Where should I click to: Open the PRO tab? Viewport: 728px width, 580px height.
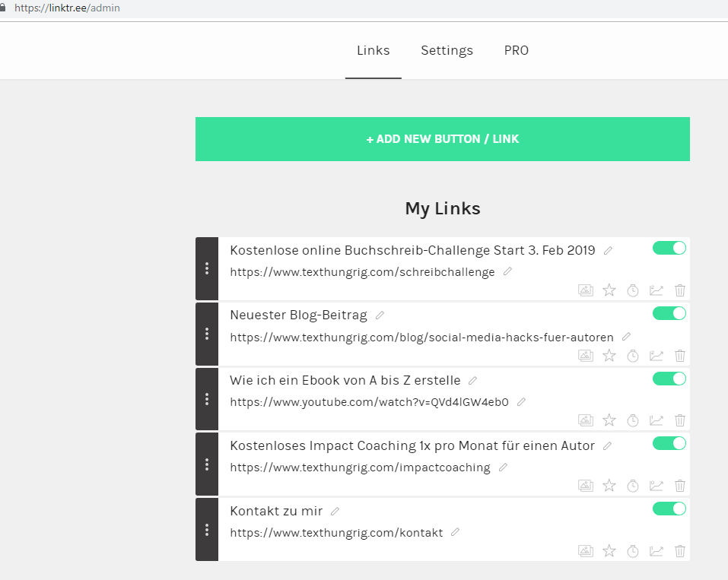(517, 50)
